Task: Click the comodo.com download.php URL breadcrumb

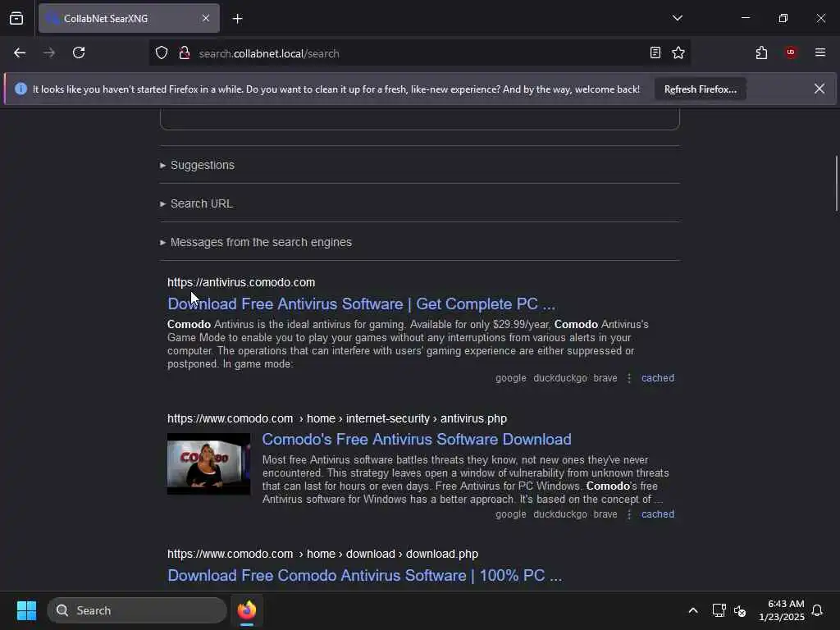Action: click(x=322, y=554)
